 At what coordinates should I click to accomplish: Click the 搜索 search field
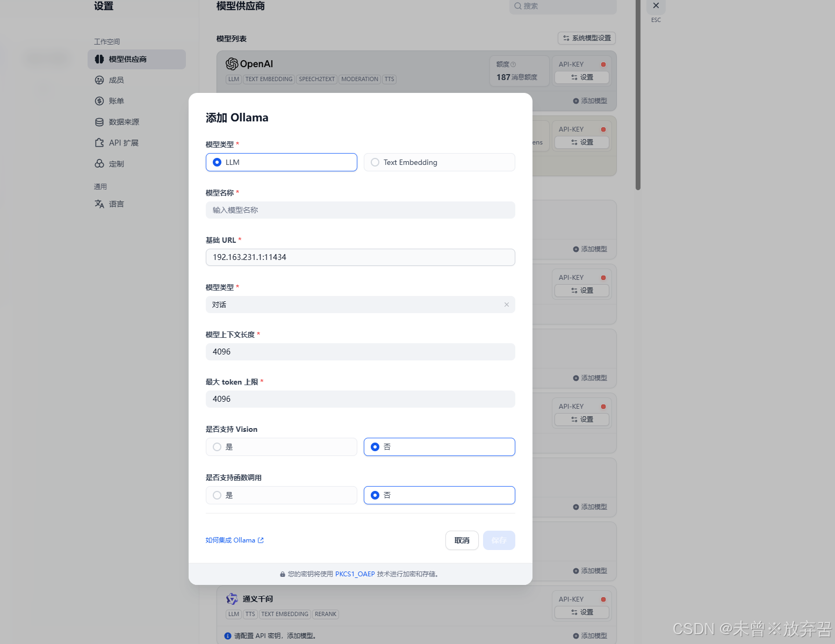point(563,6)
